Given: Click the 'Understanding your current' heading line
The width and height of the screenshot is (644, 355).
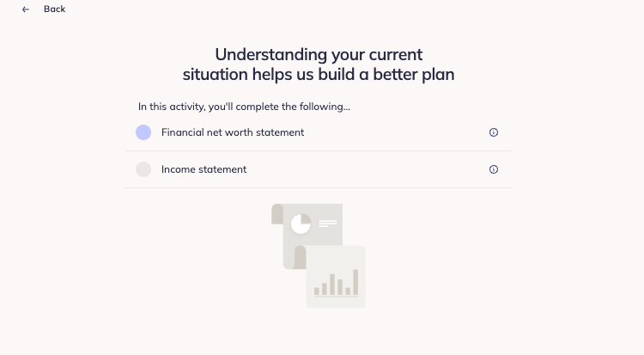Looking at the screenshot, I should tap(319, 54).
